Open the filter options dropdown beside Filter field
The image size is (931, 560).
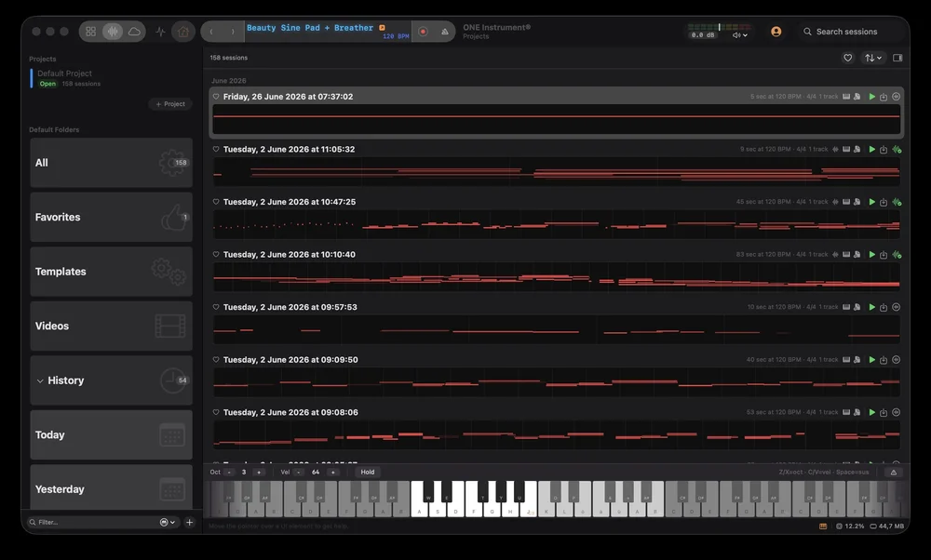(x=168, y=522)
